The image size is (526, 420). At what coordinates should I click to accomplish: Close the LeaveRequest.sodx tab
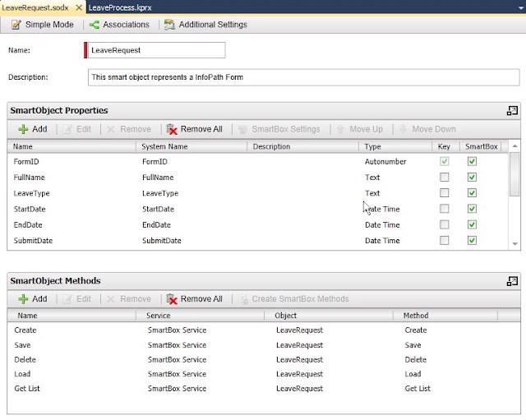coord(79,7)
